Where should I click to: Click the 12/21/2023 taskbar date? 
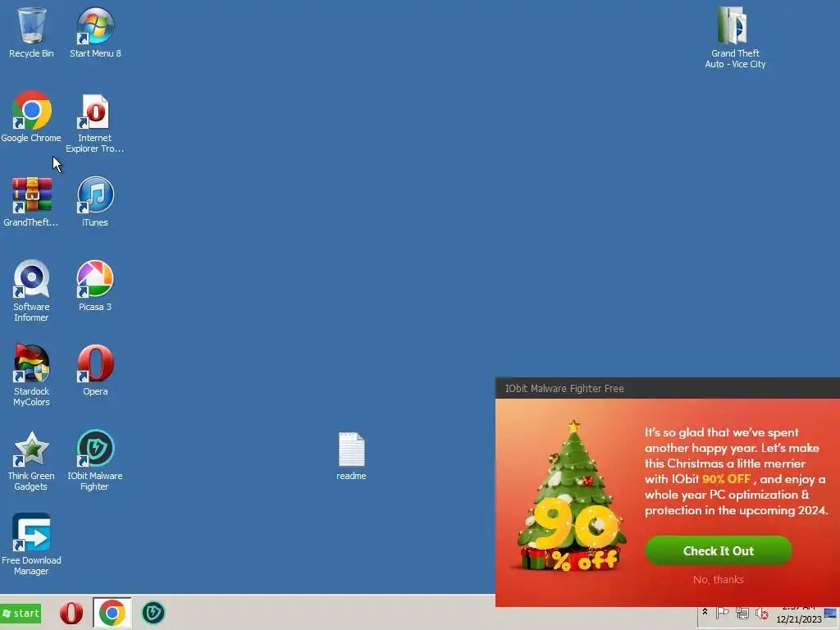point(799,619)
